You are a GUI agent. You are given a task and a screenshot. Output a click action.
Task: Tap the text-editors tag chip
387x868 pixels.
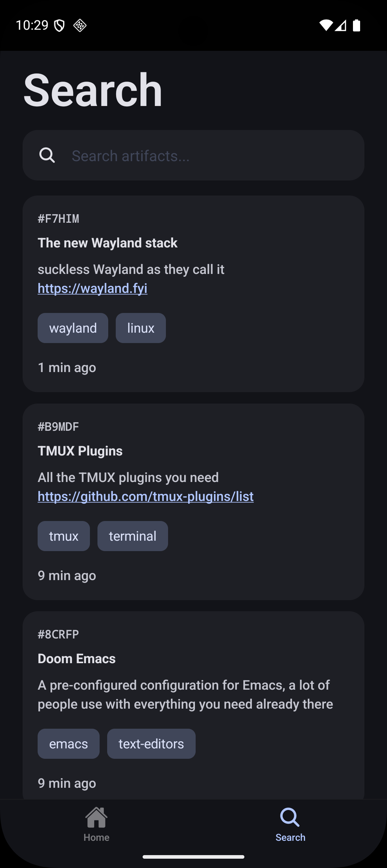(151, 744)
